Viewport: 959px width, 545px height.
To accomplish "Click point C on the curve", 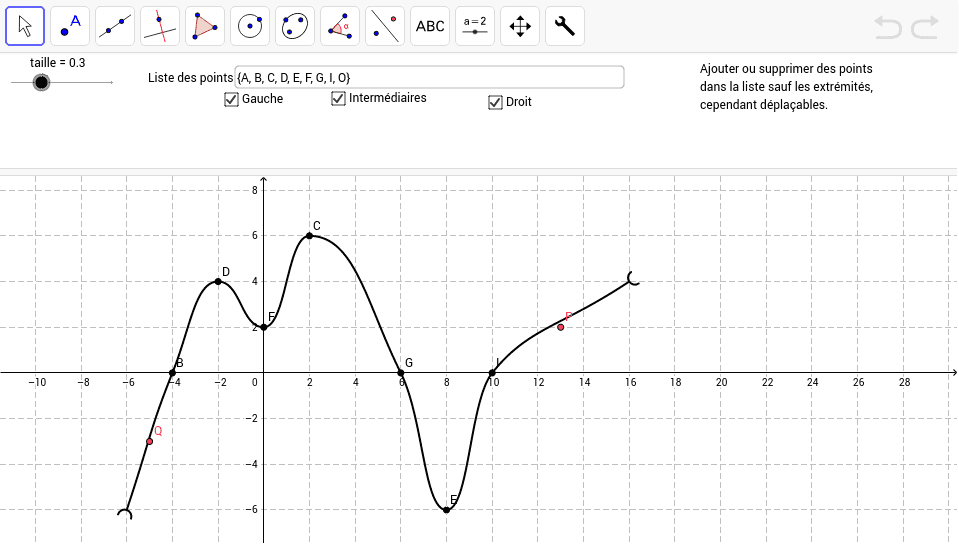I will pos(309,235).
